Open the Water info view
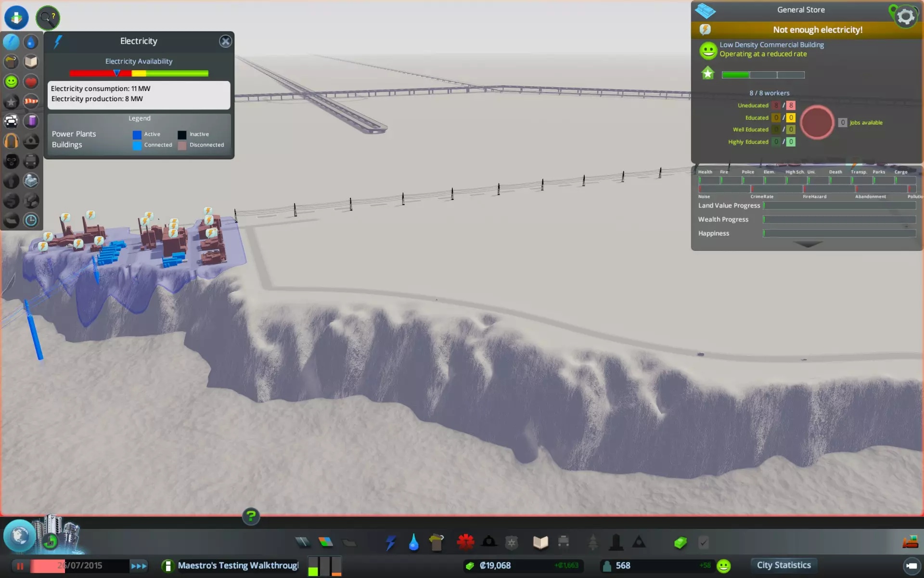 point(31,42)
